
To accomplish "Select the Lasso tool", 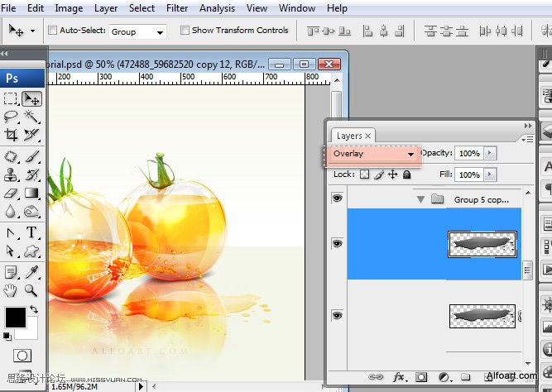I will tap(11, 117).
